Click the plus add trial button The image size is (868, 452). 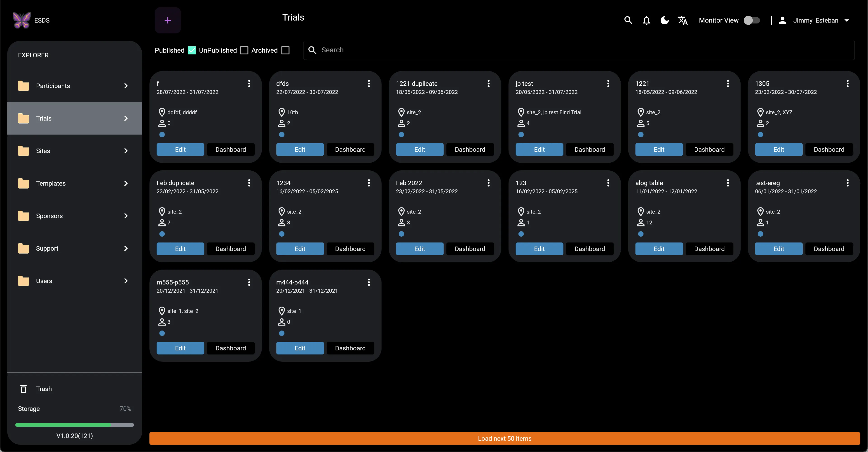167,20
